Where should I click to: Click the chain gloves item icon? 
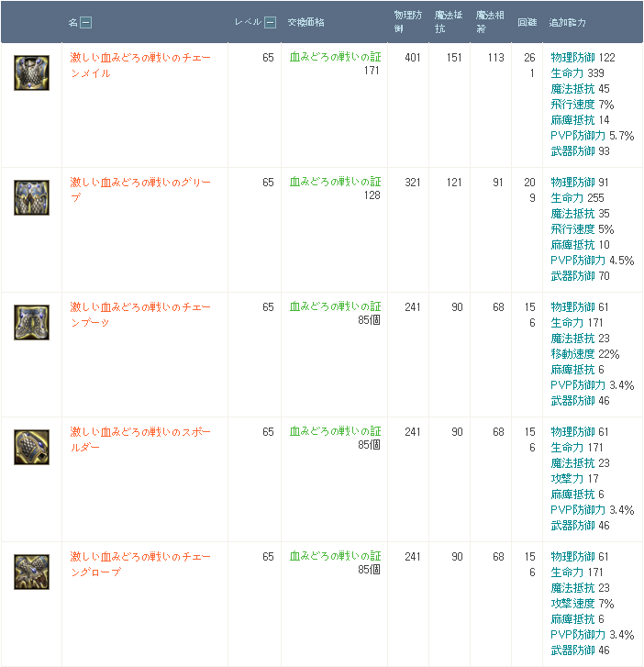31,572
